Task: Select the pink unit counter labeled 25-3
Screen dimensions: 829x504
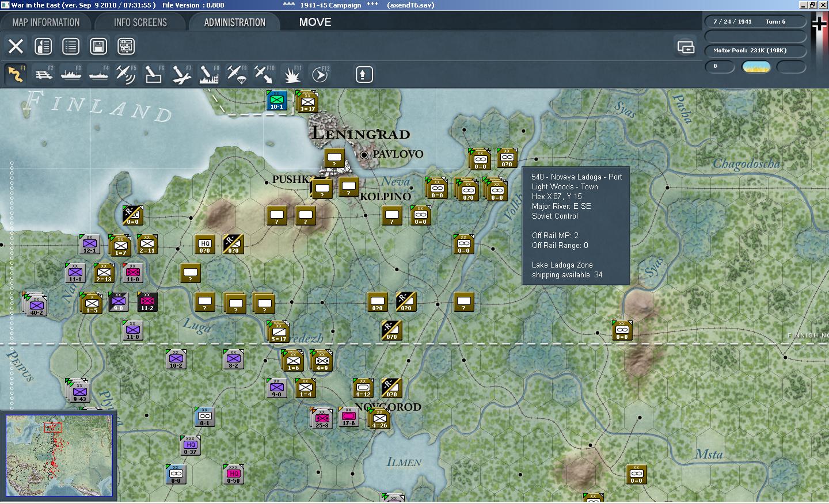Action: click(321, 418)
